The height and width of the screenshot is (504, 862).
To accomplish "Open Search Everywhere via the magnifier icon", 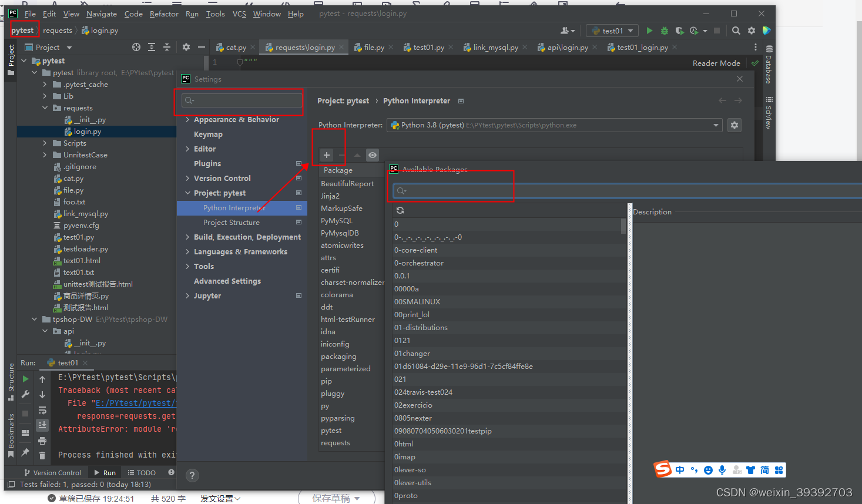I will pos(736,31).
